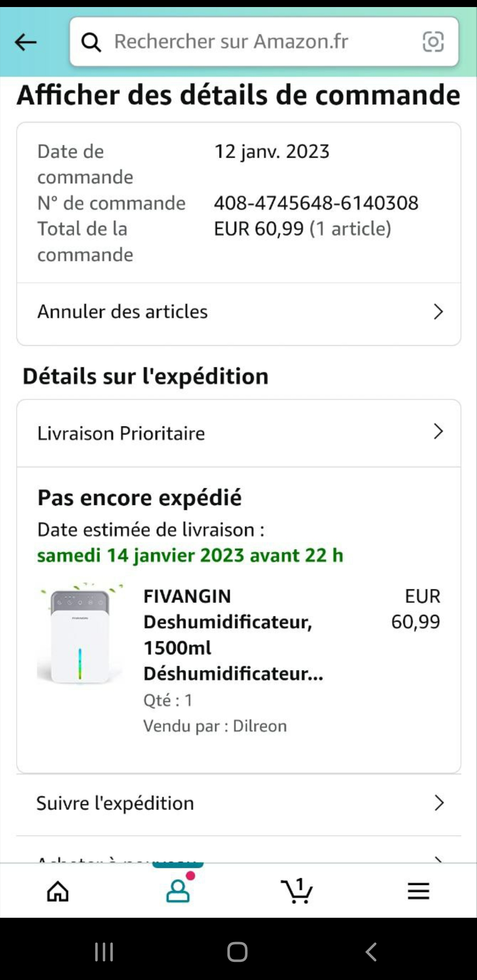This screenshot has height=980, width=477.
Task: Expand Annuler des articles chevron
Action: (x=438, y=312)
